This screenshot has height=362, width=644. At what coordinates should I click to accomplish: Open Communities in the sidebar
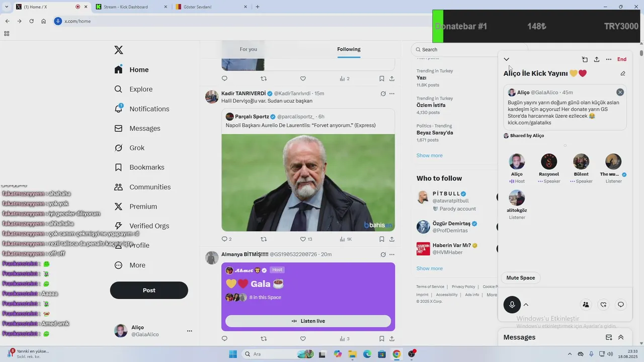143,187
